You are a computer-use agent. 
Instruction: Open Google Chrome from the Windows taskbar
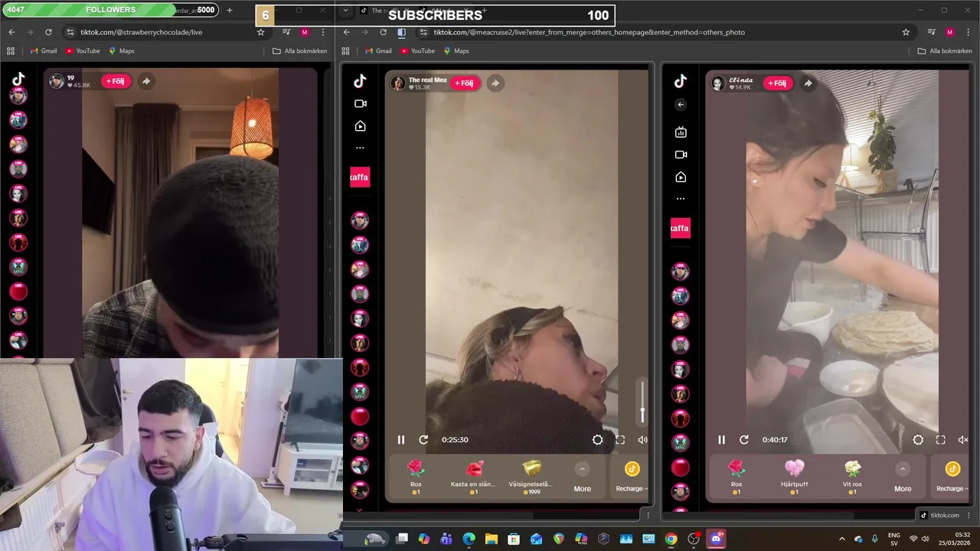671,539
